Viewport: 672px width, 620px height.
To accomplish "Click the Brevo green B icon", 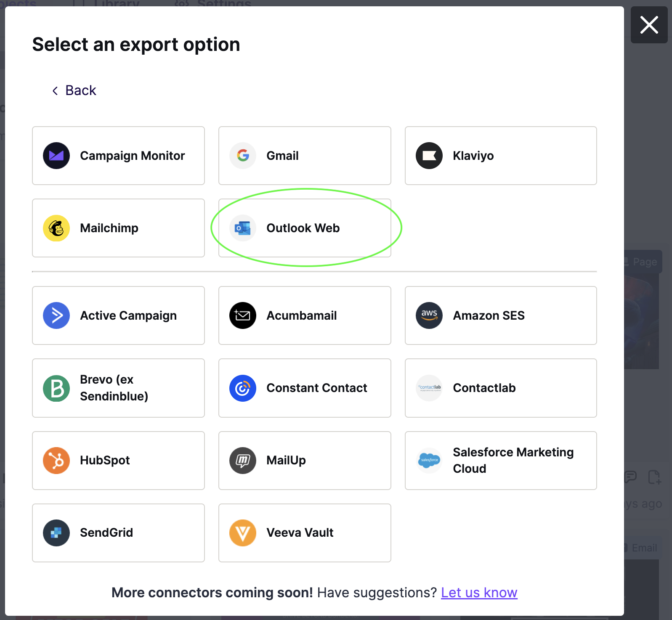I will coord(56,388).
